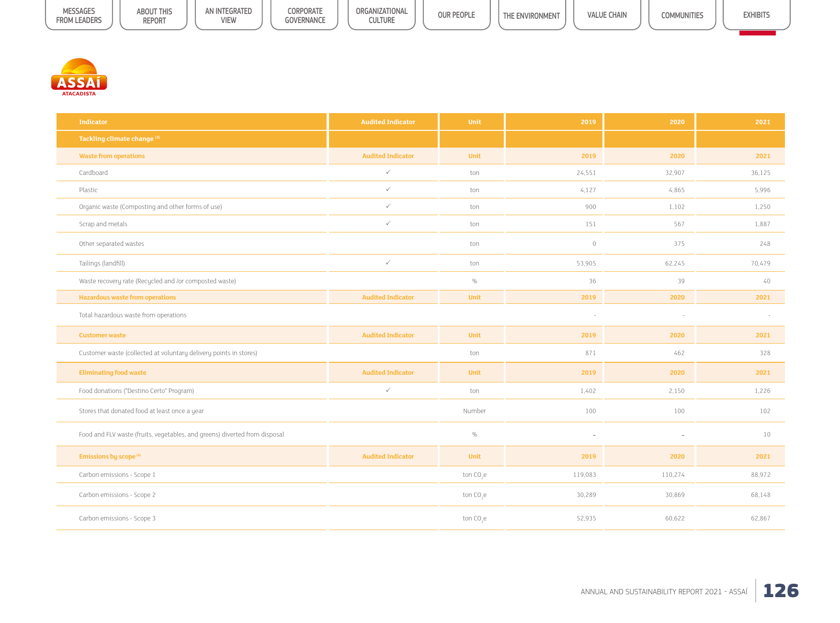Screen dimensions: 840x623
Task: Click the 'Emissions by scope' heading
Action: pos(110,456)
